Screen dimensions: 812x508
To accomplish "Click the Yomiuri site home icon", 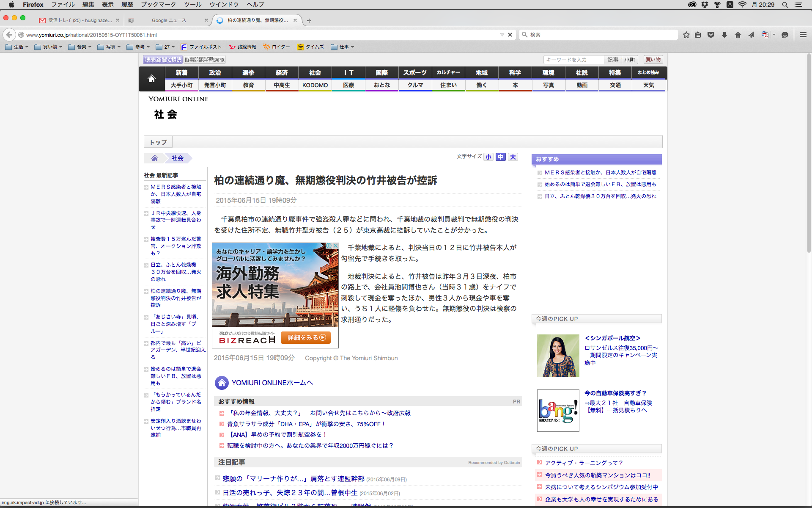I will pyautogui.click(x=151, y=79).
